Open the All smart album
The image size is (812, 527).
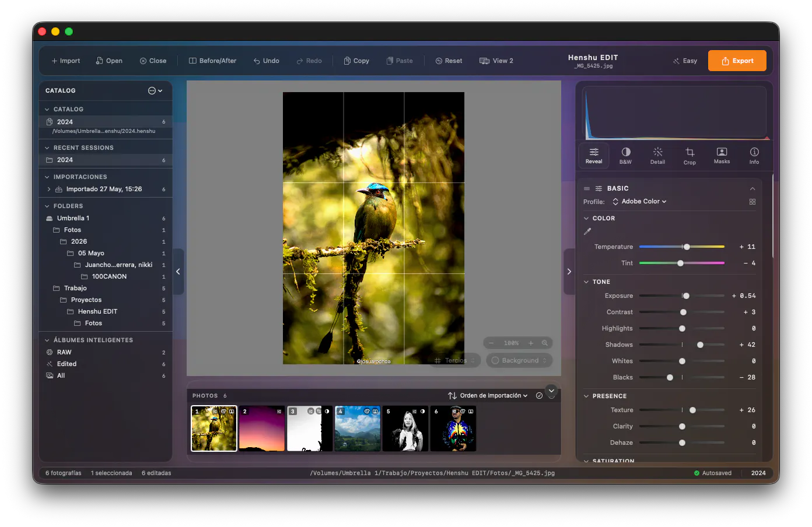tap(106, 375)
